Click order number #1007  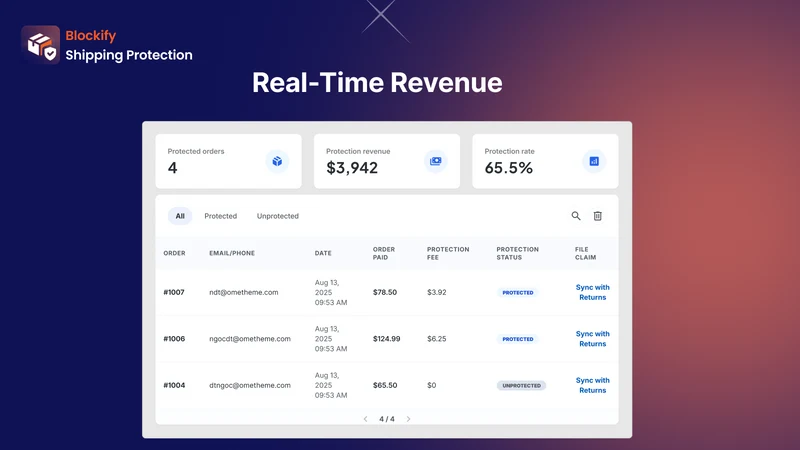coord(174,292)
